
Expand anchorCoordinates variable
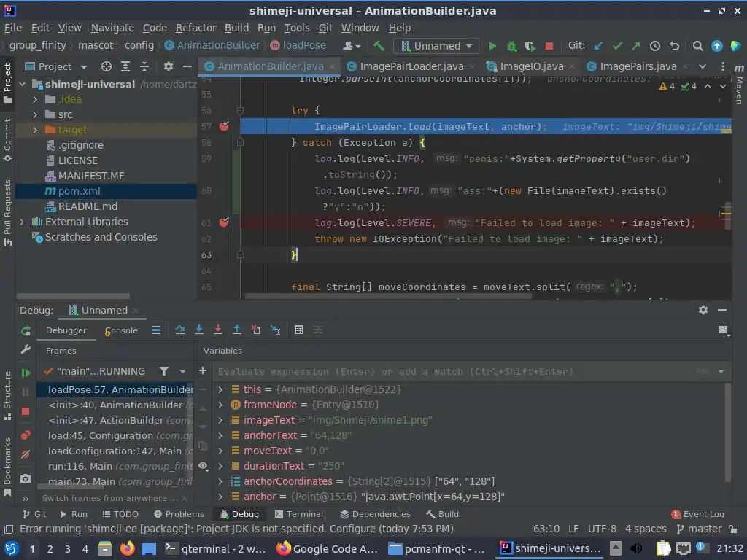click(x=220, y=481)
